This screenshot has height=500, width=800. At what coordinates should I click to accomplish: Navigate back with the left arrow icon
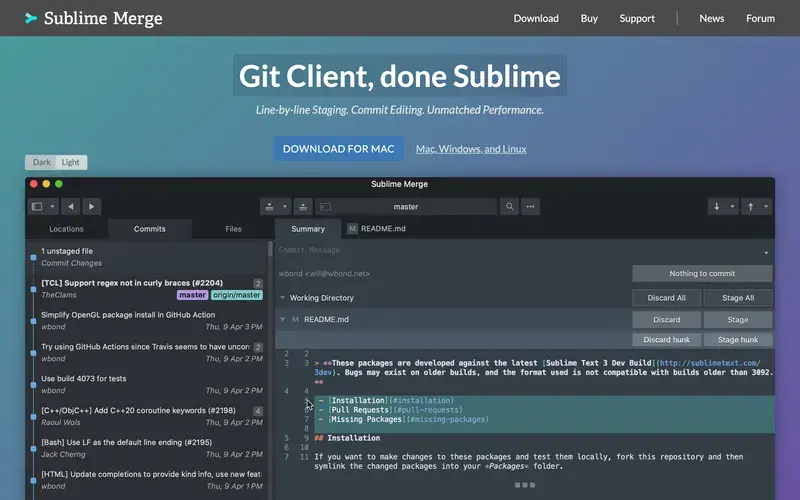70,207
